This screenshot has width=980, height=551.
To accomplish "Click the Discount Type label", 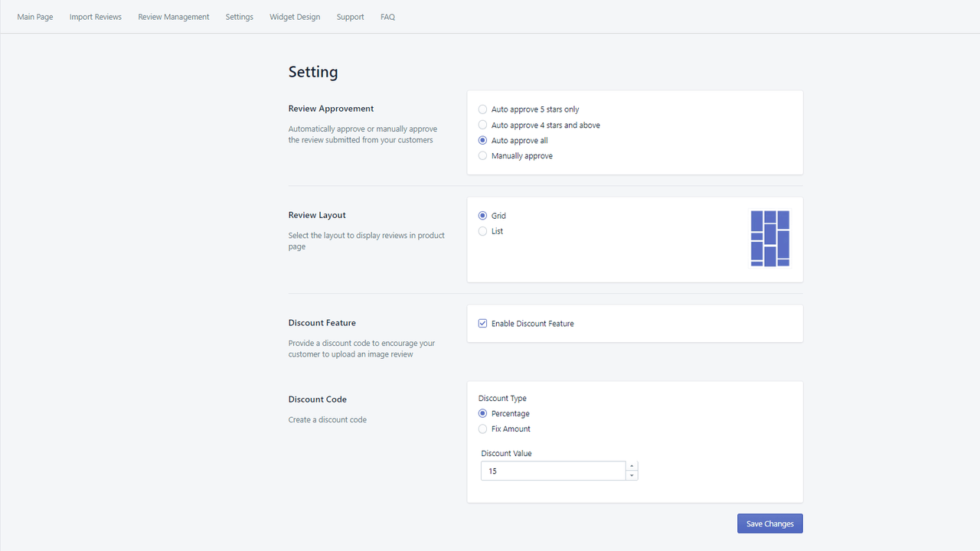I will (502, 398).
